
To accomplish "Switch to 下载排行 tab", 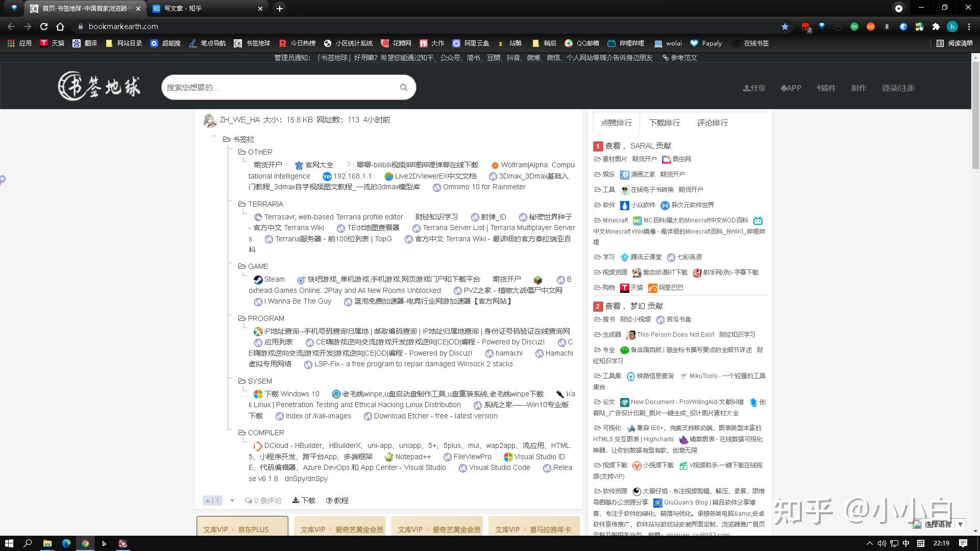I will (x=664, y=122).
